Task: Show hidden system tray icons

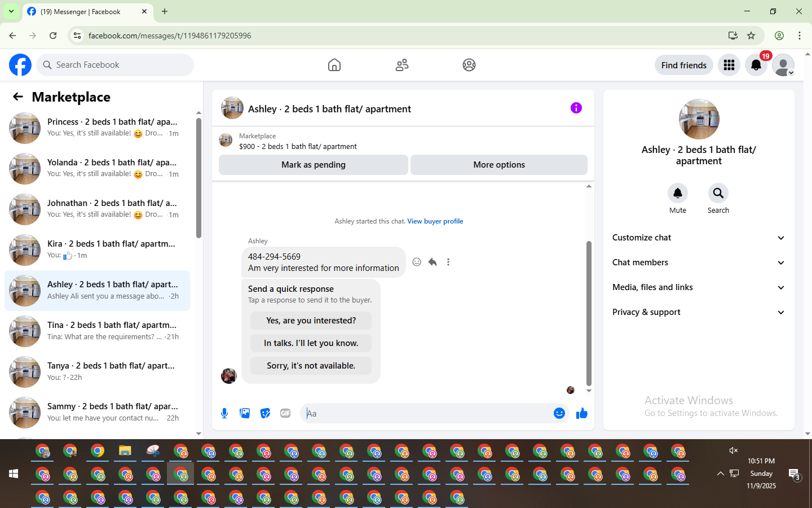Action: click(x=720, y=474)
